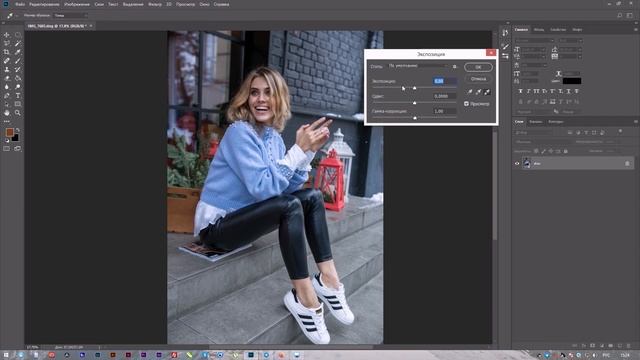This screenshot has height=360, width=640.
Task: Select the Eyedropper tool in the toolbar
Action: [18, 52]
